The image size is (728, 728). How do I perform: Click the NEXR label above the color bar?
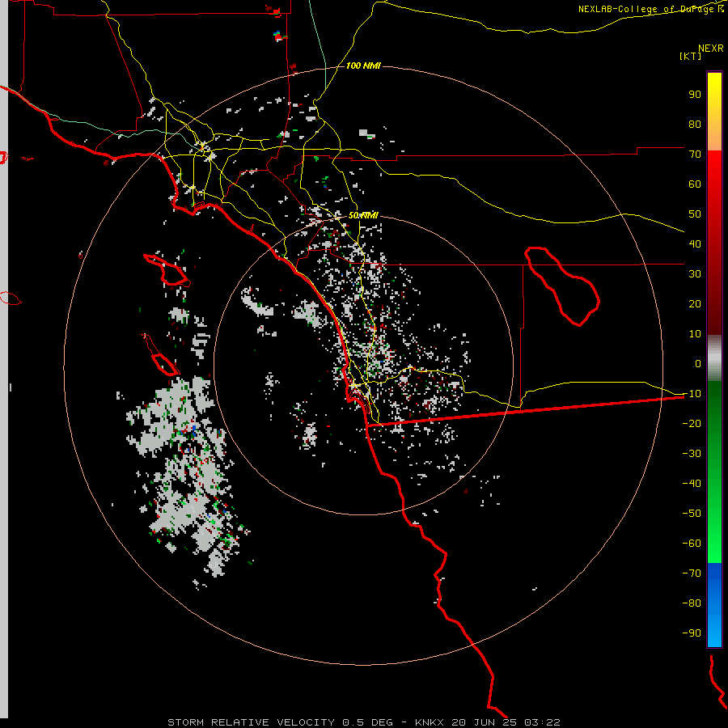click(x=711, y=49)
